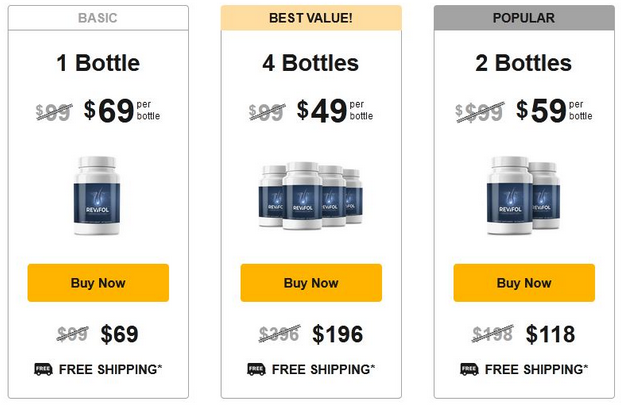Click the truck icon under 2 Bottles
Screen dimensions: 621x416
coord(469,369)
